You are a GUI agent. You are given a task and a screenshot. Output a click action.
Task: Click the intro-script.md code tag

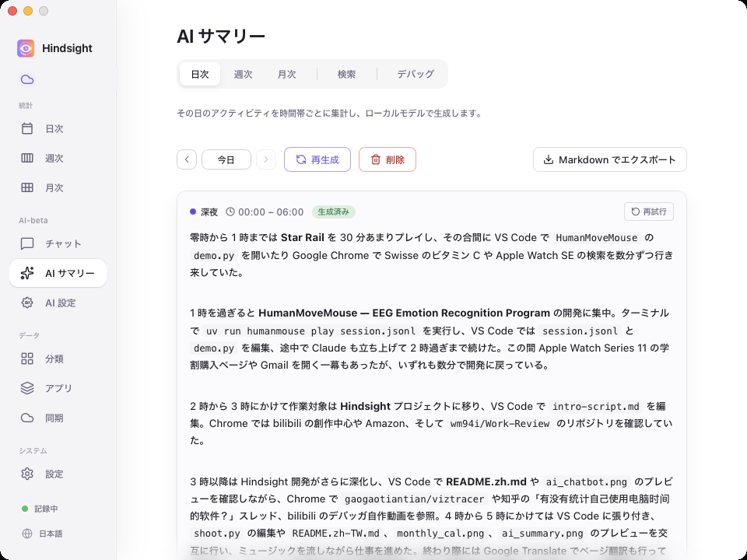[595, 406]
